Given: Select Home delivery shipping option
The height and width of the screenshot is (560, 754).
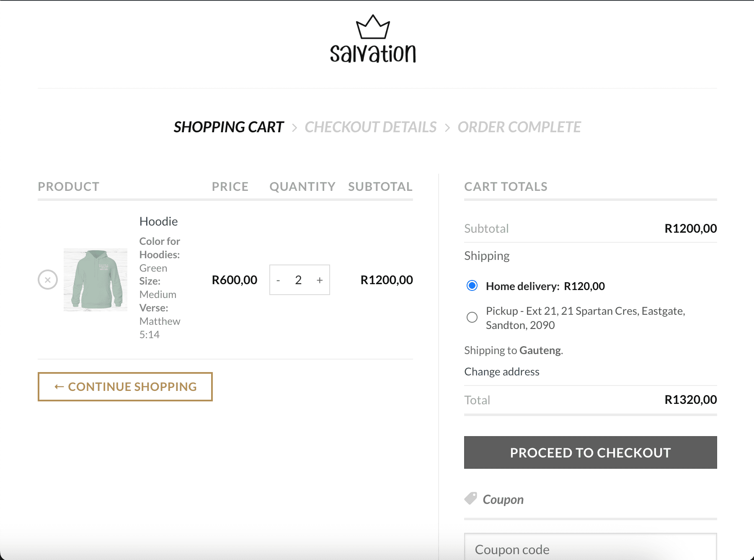Looking at the screenshot, I should [x=472, y=286].
